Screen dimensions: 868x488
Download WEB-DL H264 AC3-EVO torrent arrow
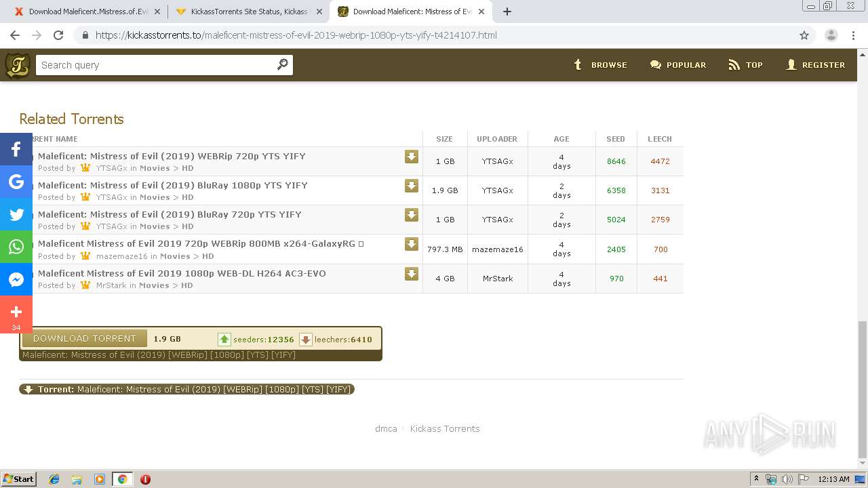coord(412,274)
